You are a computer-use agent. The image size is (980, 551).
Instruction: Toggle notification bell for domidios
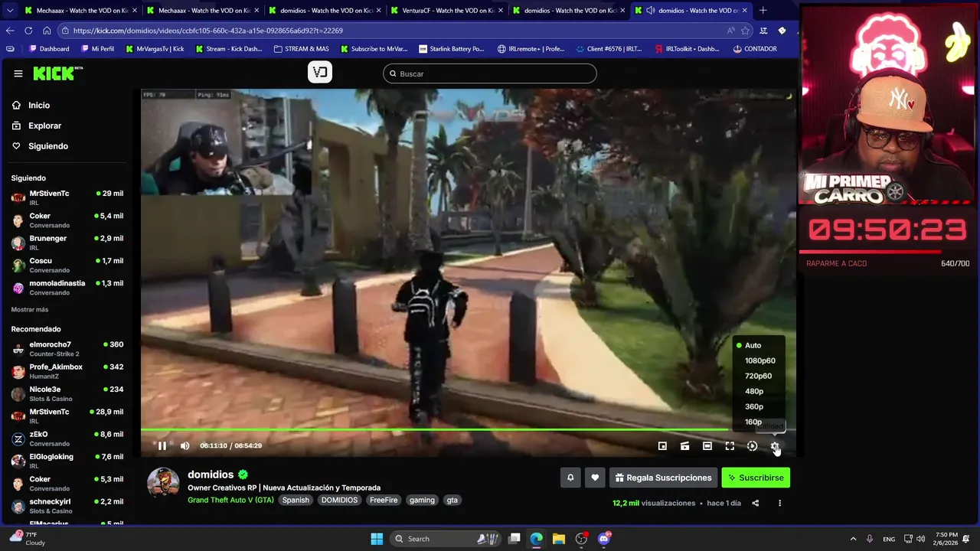pos(570,478)
